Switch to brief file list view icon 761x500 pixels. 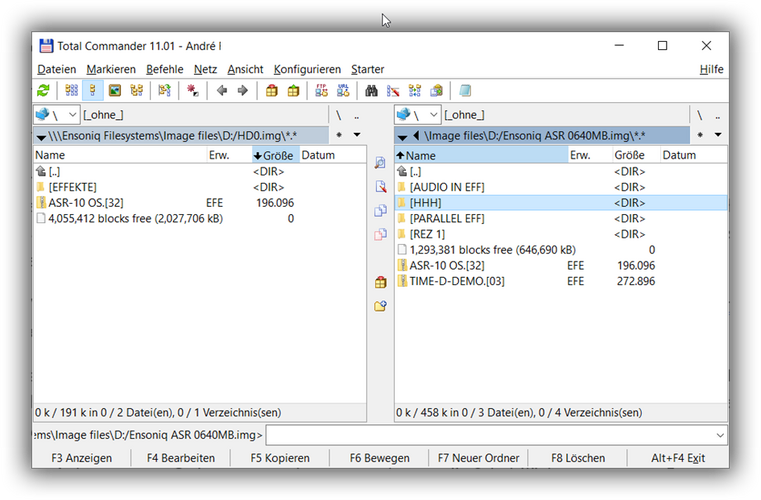click(71, 90)
